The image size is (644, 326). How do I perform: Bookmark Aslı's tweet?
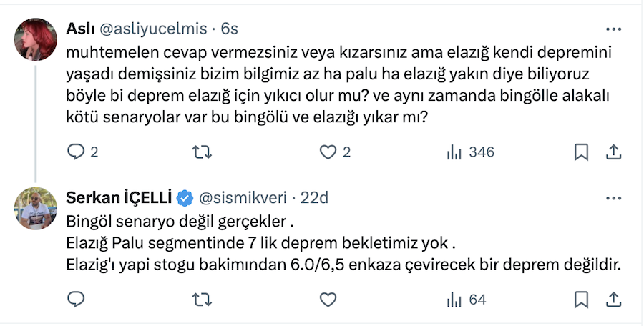point(581,152)
